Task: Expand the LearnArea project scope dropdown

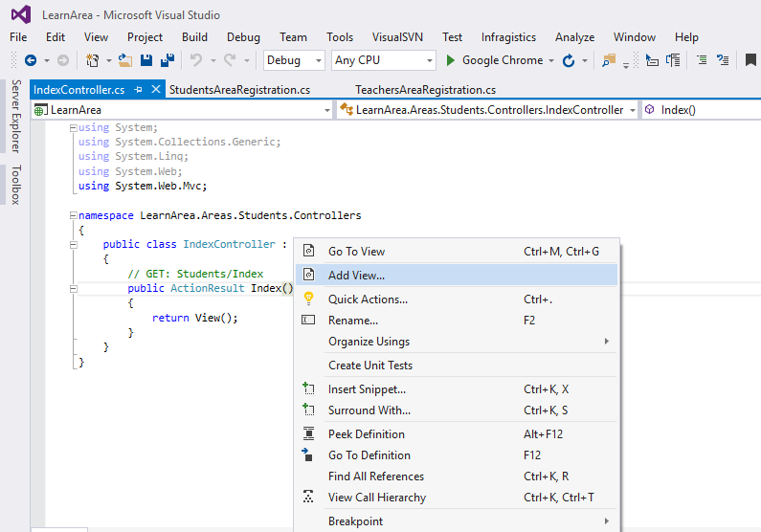Action: tap(325, 110)
